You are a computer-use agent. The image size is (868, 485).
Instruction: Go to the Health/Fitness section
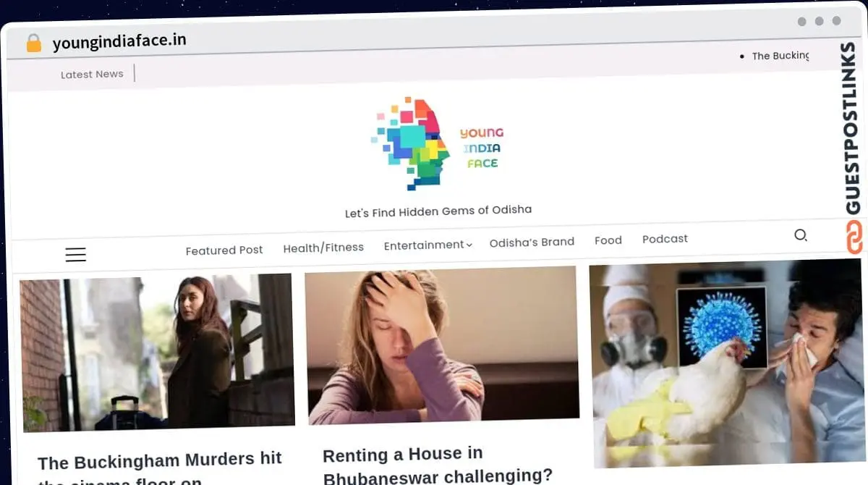pos(323,248)
